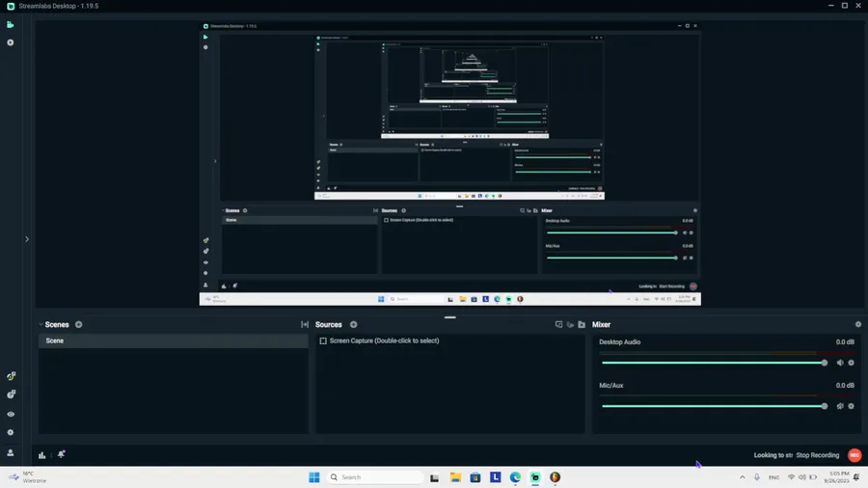Open Microsoft Store from the taskbar
The image size is (868, 488).
475,477
